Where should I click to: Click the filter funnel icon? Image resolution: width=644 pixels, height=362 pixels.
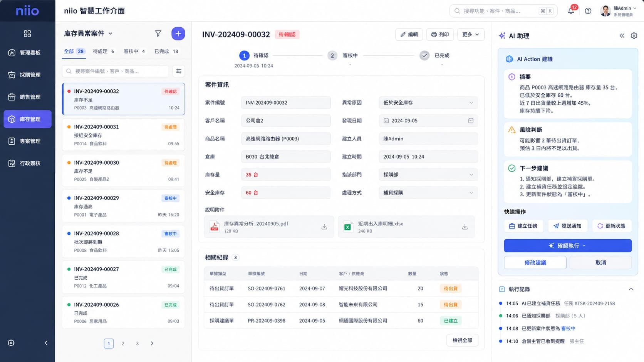point(158,33)
